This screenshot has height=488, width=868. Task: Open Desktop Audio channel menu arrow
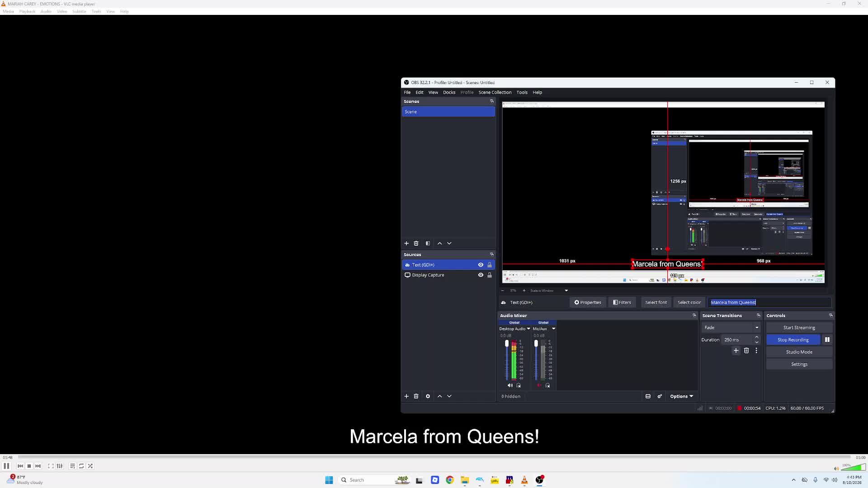(x=528, y=328)
